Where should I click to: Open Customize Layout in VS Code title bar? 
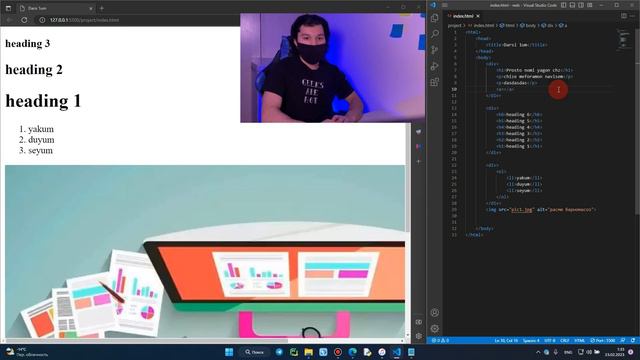coord(590,5)
